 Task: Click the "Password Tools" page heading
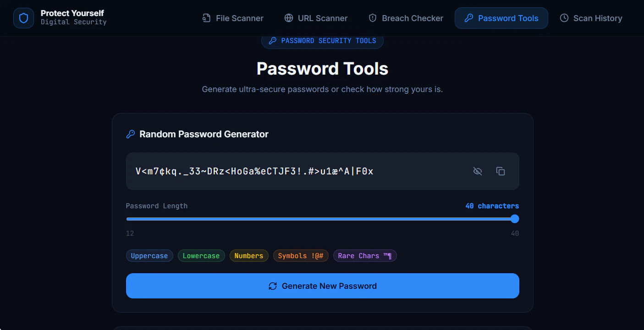coord(322,69)
